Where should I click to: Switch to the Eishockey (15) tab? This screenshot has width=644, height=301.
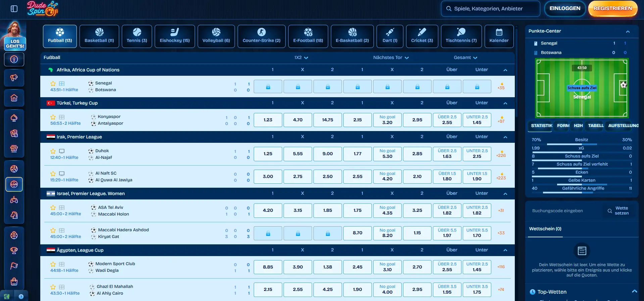pyautogui.click(x=175, y=36)
